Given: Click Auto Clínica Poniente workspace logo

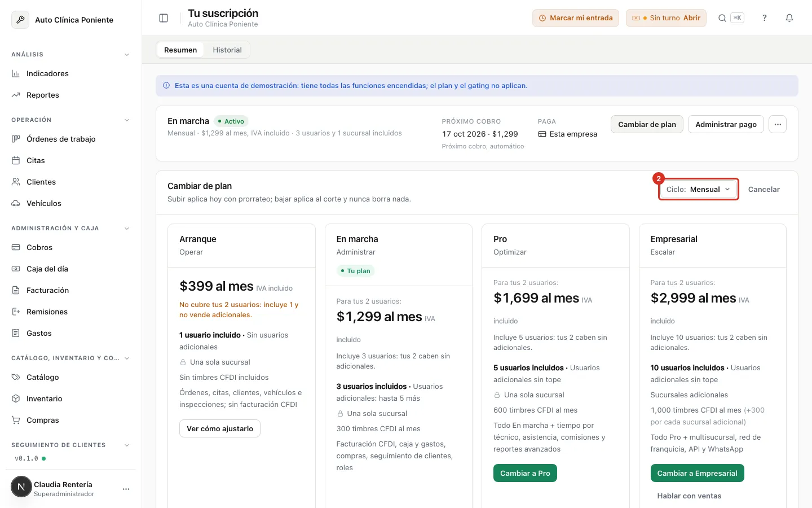Looking at the screenshot, I should pyautogui.click(x=20, y=20).
